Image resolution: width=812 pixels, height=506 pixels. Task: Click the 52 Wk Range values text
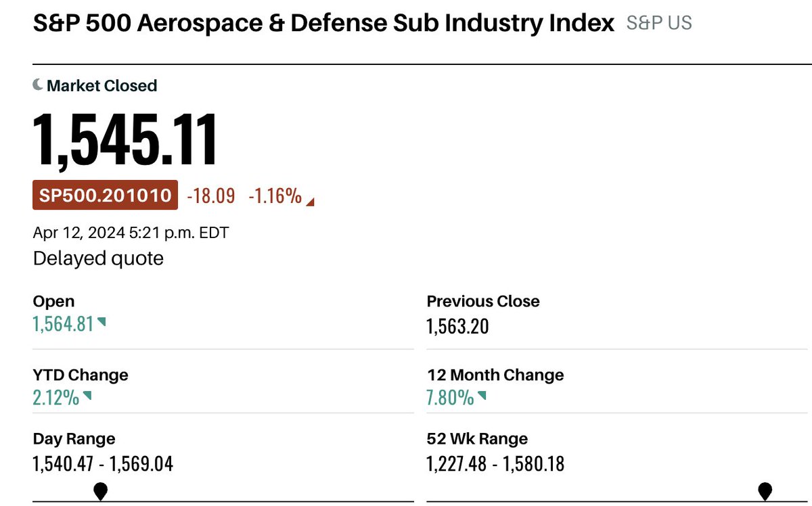pos(495,463)
